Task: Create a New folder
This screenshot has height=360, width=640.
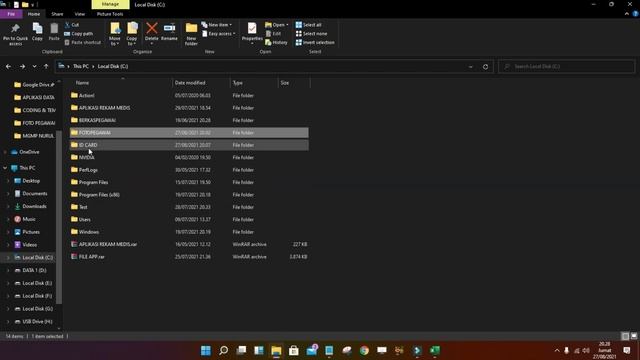Action: tap(191, 34)
